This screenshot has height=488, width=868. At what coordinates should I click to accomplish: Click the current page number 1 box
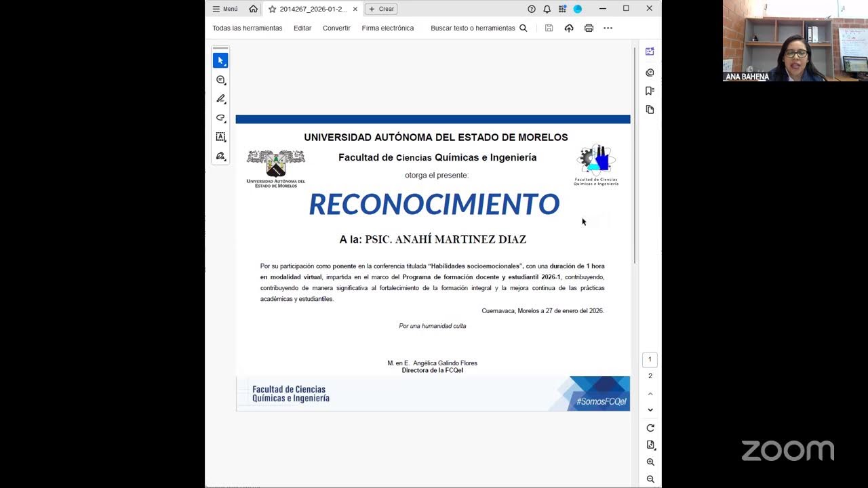click(x=650, y=359)
